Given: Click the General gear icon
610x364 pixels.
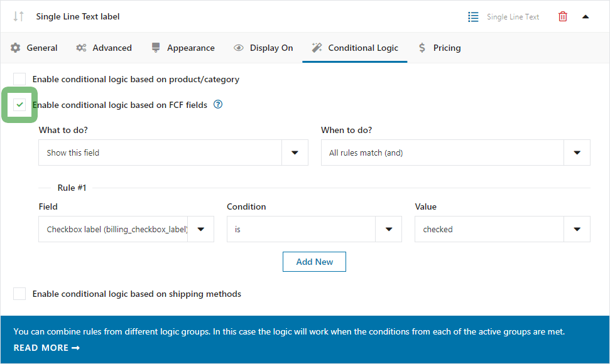Looking at the screenshot, I should (x=16, y=48).
